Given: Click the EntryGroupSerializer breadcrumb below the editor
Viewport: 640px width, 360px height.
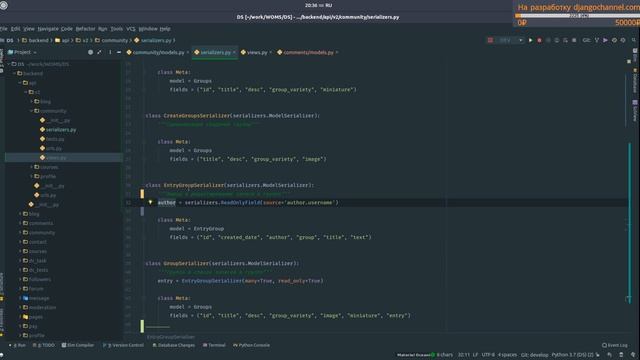Looking at the screenshot, I should pyautogui.click(x=171, y=337).
